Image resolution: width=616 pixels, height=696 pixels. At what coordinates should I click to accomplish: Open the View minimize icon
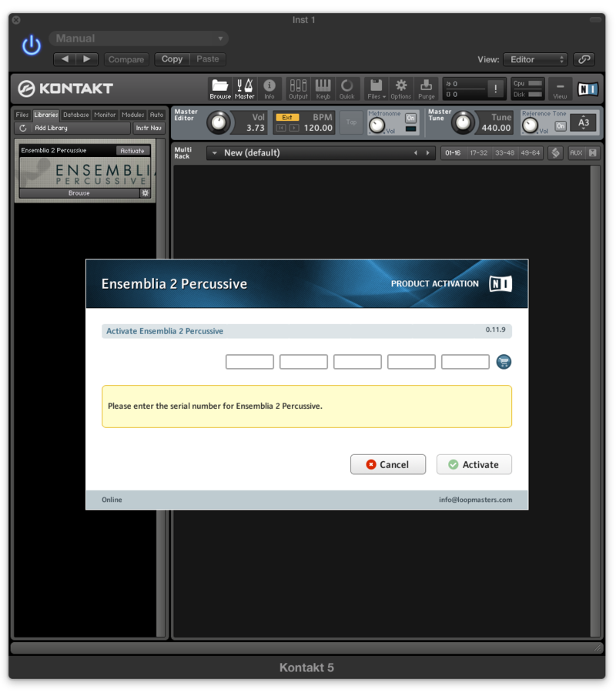[560, 89]
